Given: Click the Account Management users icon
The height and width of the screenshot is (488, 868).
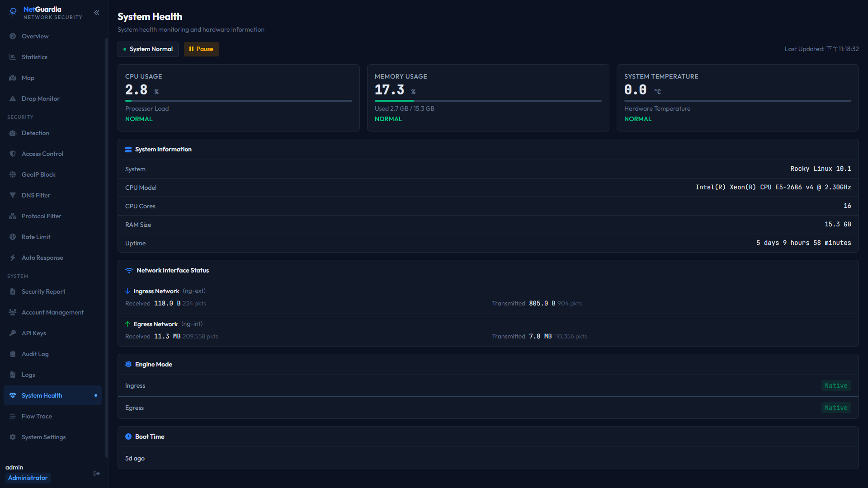Looking at the screenshot, I should pyautogui.click(x=13, y=312).
